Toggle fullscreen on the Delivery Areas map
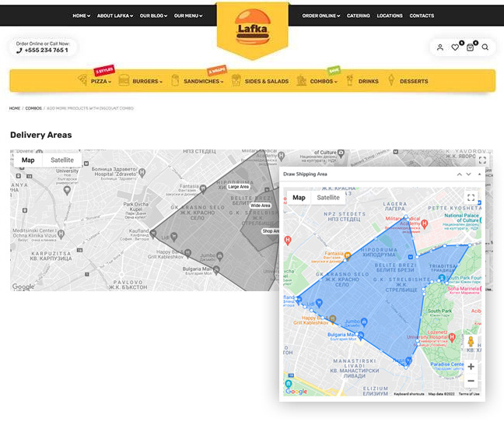This screenshot has height=429, width=504. coord(482,160)
